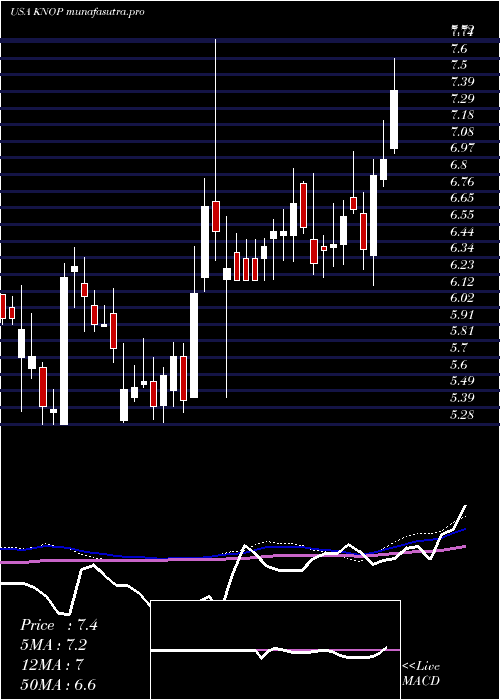Viewport: 500px width, 700px height.
Task: Click the '5MA : 7.2' readout
Action: click(53, 645)
